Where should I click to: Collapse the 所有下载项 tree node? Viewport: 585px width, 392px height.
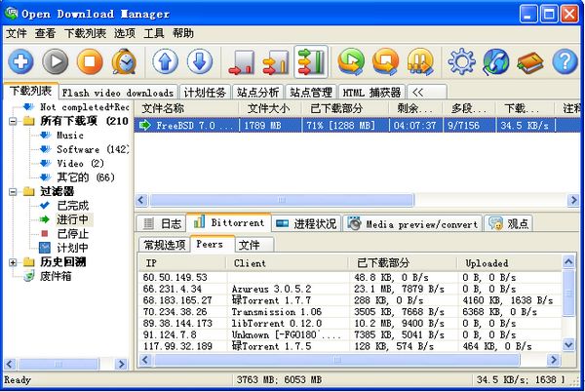click(x=13, y=121)
